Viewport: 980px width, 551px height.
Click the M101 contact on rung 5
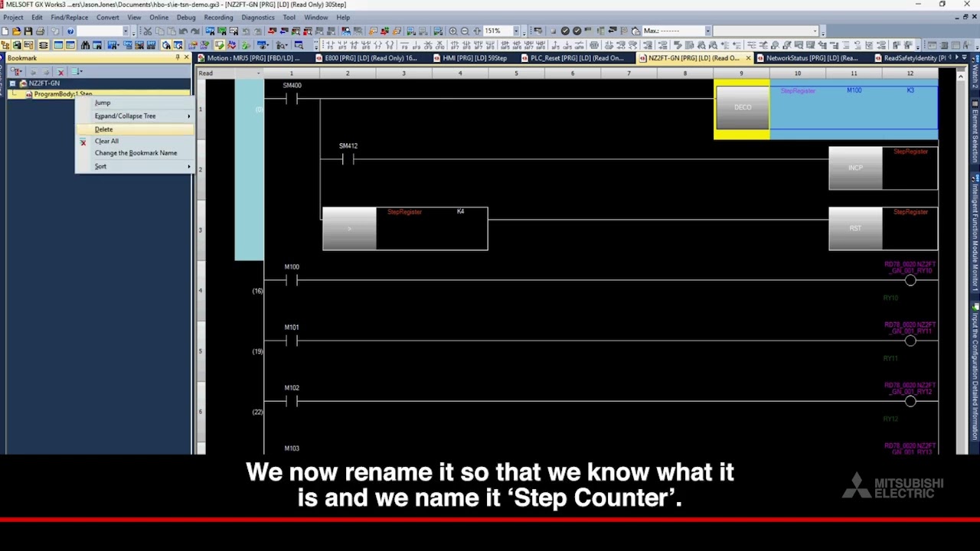click(291, 341)
